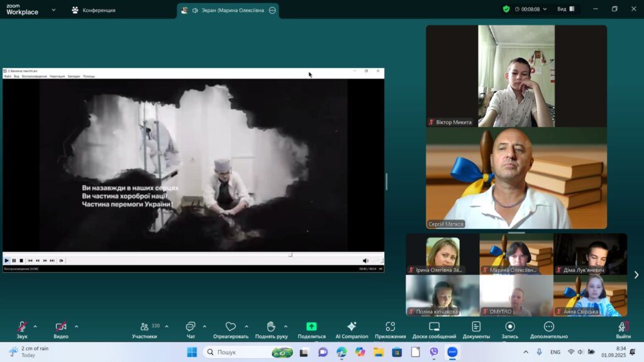Open File Explorer from the taskbar
This screenshot has height=362, width=644.
(378, 352)
